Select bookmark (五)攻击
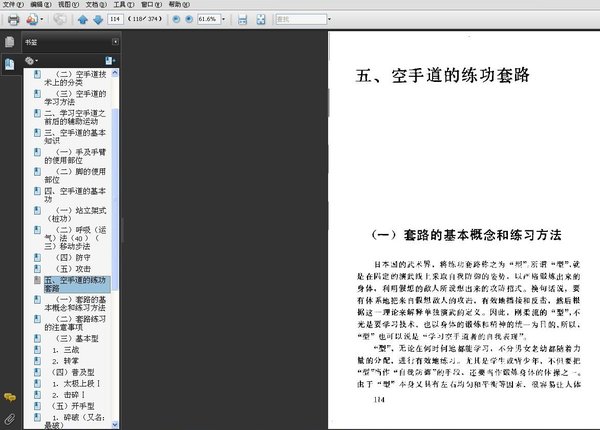This screenshot has height=430, width=600. point(73,269)
